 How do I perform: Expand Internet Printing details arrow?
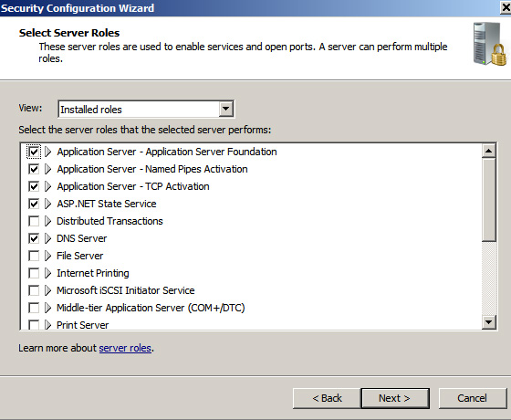point(47,273)
